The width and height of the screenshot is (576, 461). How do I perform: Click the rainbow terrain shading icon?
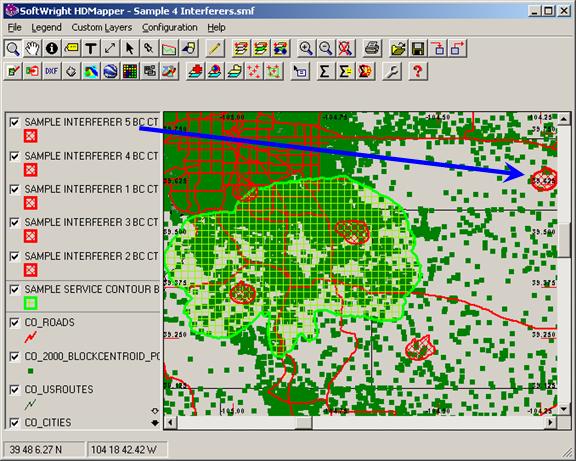coord(91,71)
